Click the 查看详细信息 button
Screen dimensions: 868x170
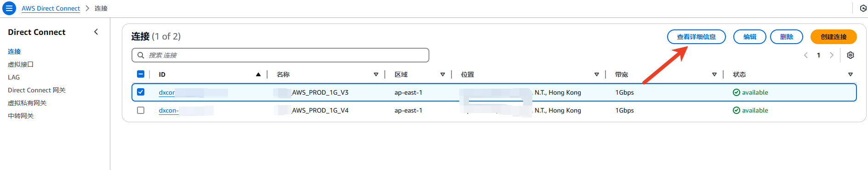pyautogui.click(x=696, y=37)
